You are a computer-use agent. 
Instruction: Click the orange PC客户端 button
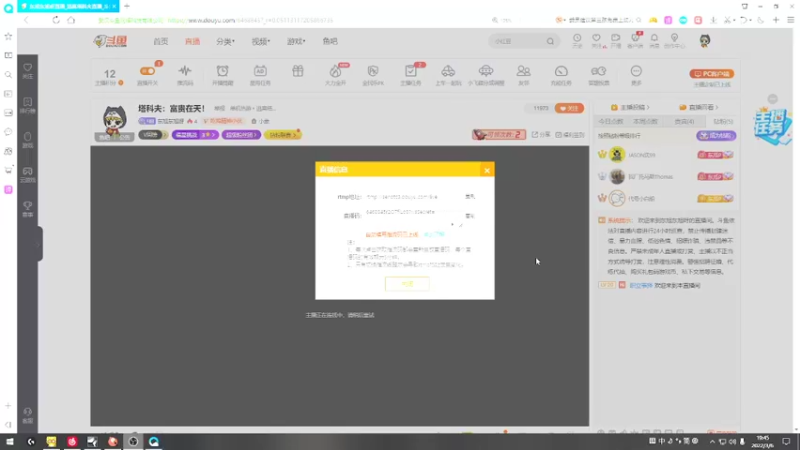(712, 74)
